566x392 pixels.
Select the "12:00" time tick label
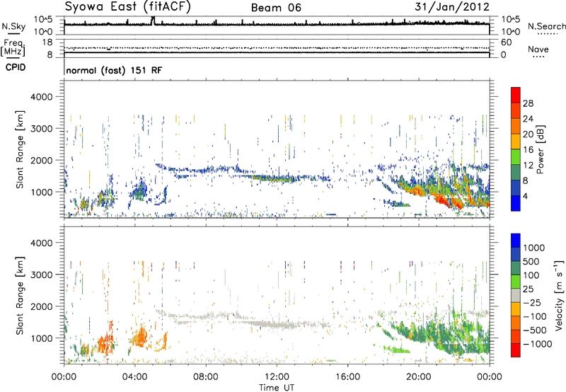277,377
